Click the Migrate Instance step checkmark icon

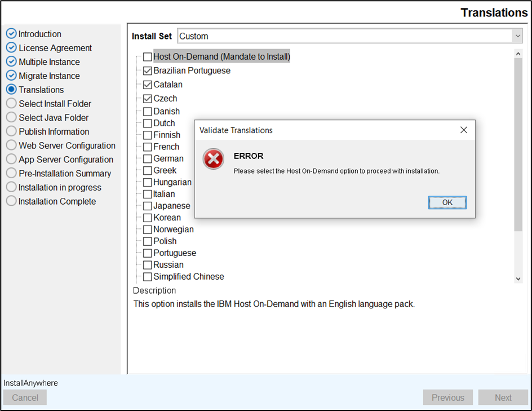[11, 76]
